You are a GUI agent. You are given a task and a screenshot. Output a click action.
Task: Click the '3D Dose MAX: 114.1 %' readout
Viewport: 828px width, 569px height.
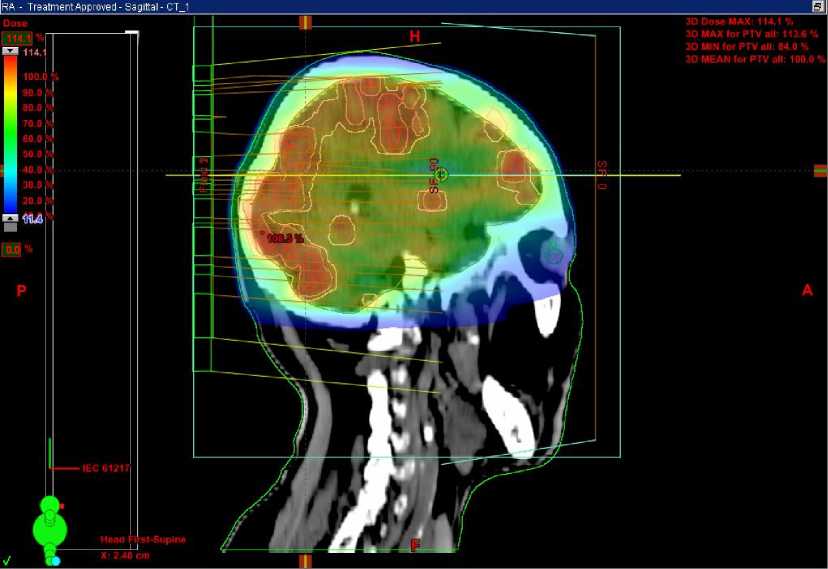point(739,22)
